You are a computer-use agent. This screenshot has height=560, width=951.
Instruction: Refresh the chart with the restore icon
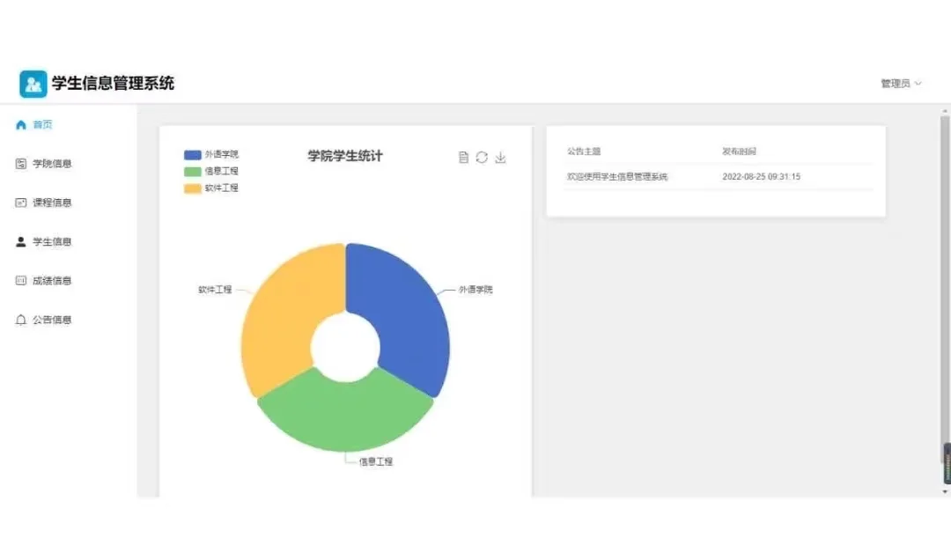pyautogui.click(x=482, y=157)
